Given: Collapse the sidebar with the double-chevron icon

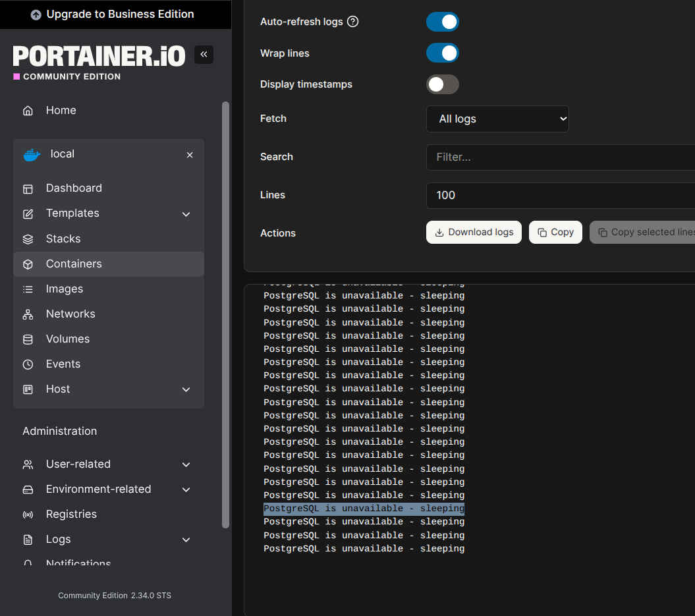Looking at the screenshot, I should (204, 55).
